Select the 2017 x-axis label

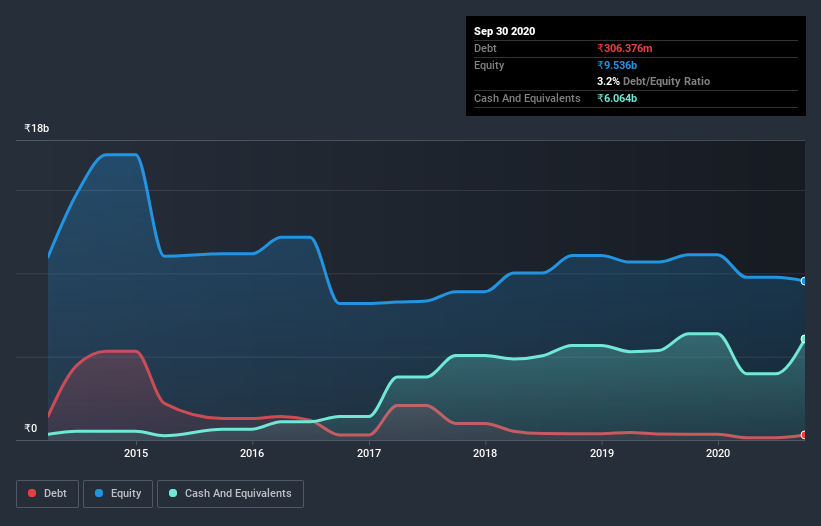tap(369, 453)
